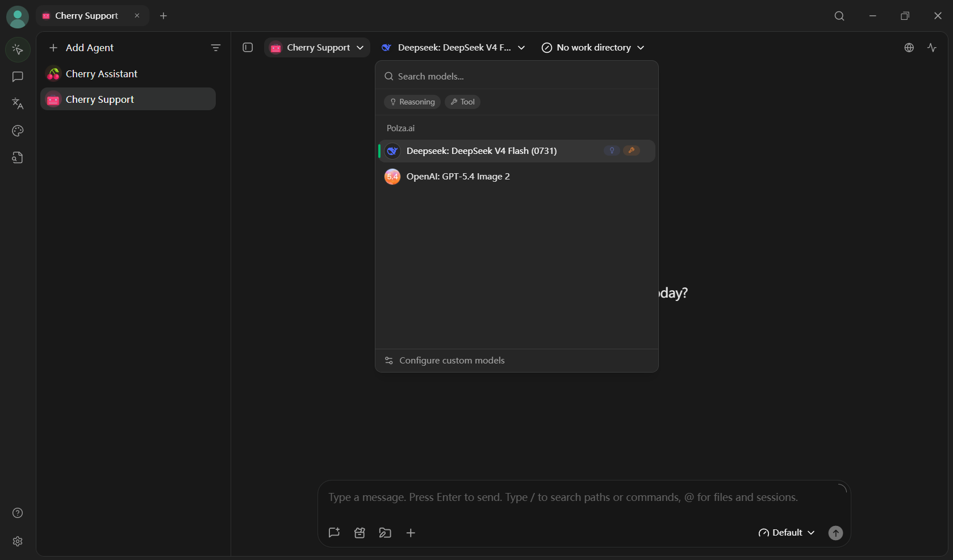The image size is (953, 560).
Task: Close the Cherry Support tab
Action: pyautogui.click(x=137, y=16)
